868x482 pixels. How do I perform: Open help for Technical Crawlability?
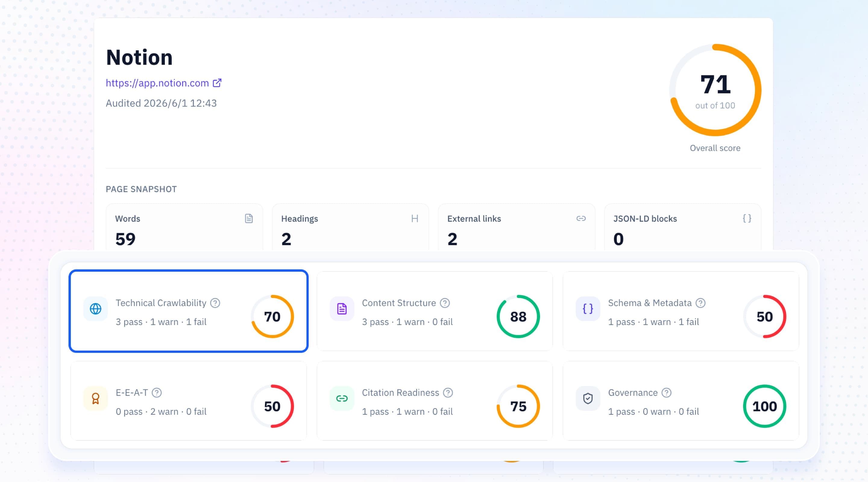215,303
